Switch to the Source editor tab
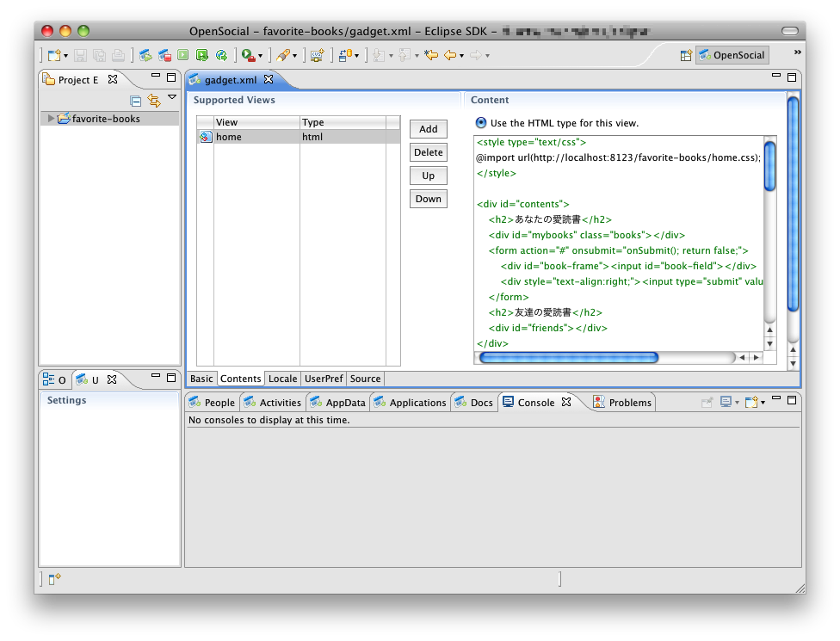 (x=366, y=379)
